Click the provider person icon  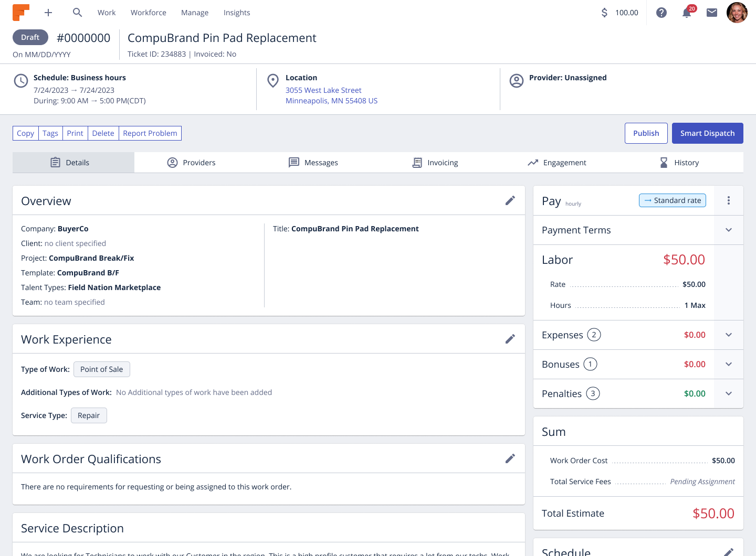pos(517,81)
